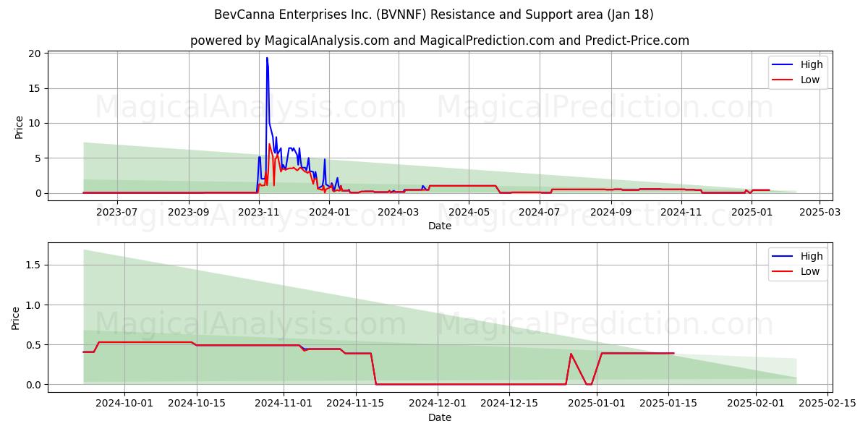The height and width of the screenshot is (434, 868).
Task: Click the '2023-07' tick label
Action: point(117,212)
